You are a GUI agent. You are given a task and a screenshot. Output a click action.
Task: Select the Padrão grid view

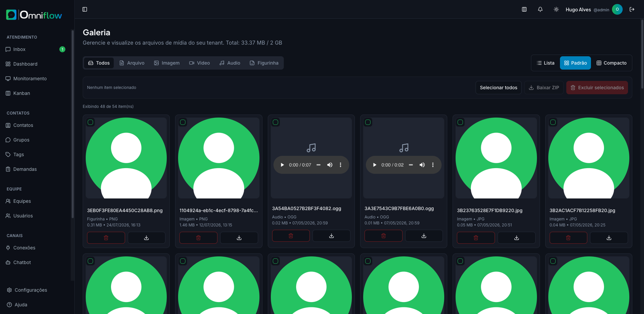[x=575, y=63]
